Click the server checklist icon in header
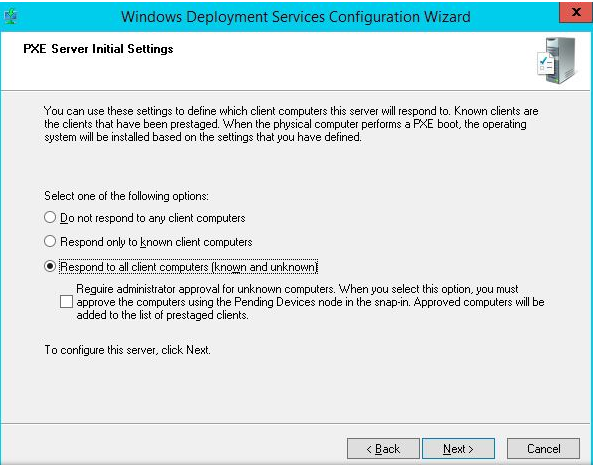This screenshot has width=593, height=465. click(x=556, y=60)
